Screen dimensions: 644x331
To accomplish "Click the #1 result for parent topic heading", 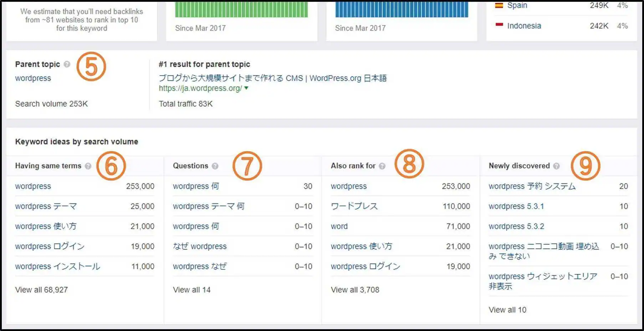I will 204,64.
